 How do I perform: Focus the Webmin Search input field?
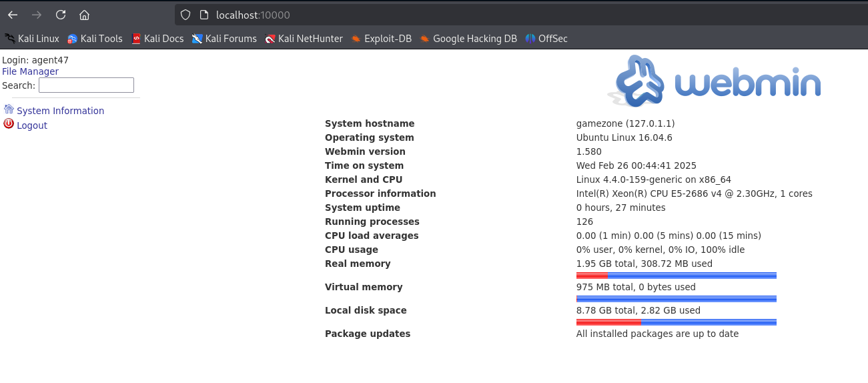click(86, 85)
